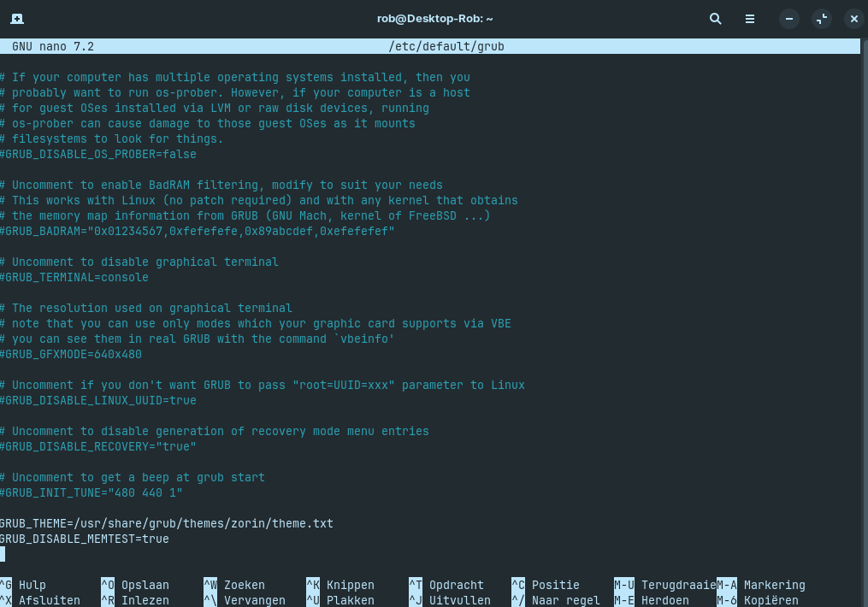The width and height of the screenshot is (868, 607).
Task: Place cursor on the GRUB_THEME line
Action: [x=167, y=523]
